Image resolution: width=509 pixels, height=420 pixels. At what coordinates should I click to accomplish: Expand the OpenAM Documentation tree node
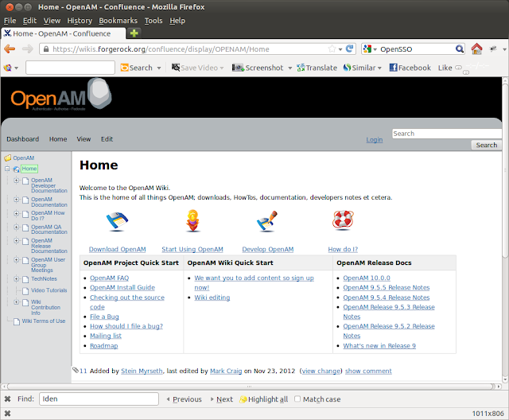pos(16,200)
